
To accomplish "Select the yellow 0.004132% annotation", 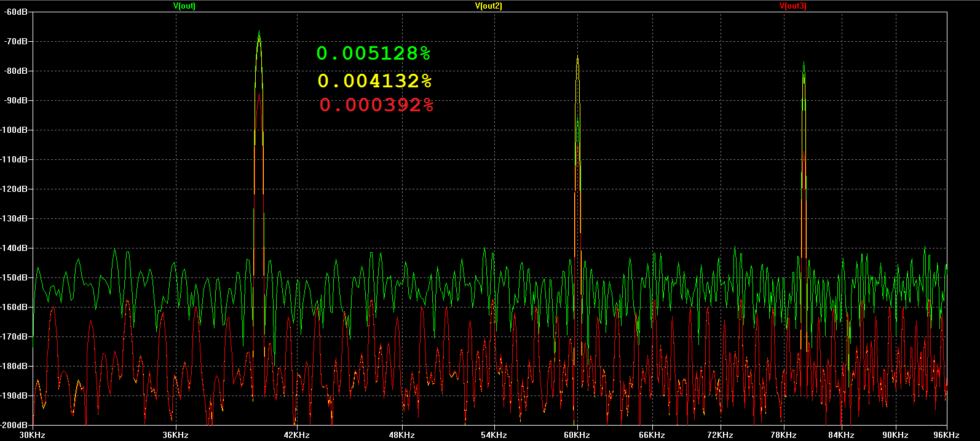I will 375,81.
